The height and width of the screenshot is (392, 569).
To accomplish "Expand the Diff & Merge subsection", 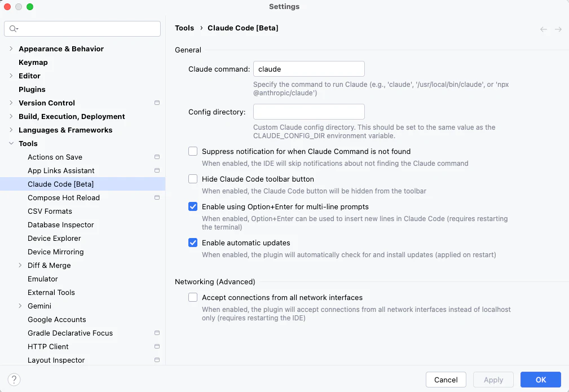I will point(20,265).
